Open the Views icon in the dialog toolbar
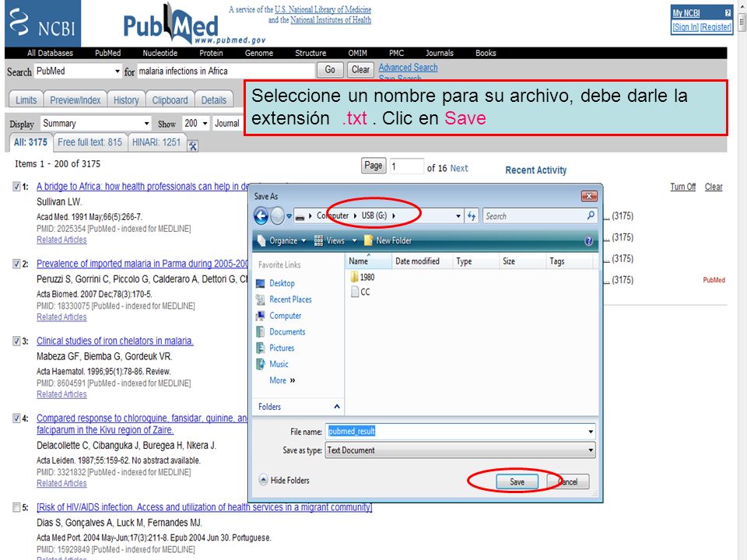 (x=319, y=240)
